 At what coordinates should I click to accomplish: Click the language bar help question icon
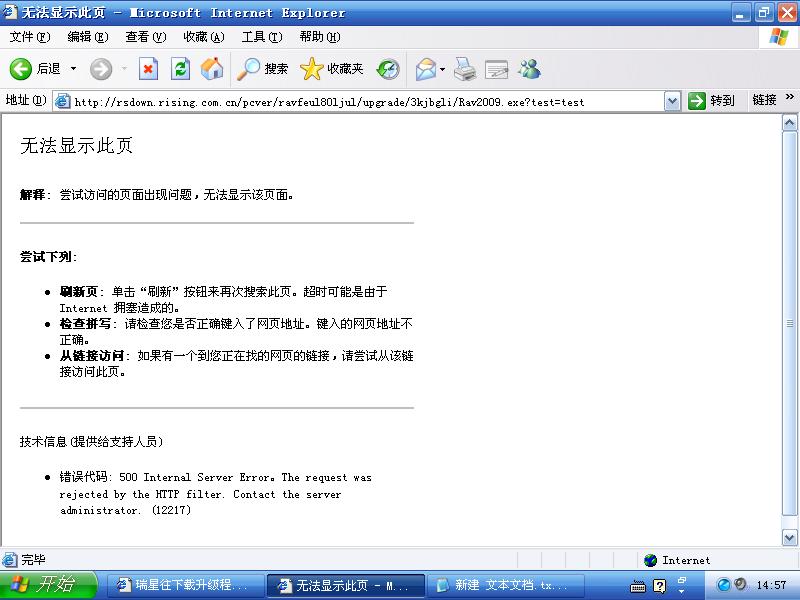(660, 586)
